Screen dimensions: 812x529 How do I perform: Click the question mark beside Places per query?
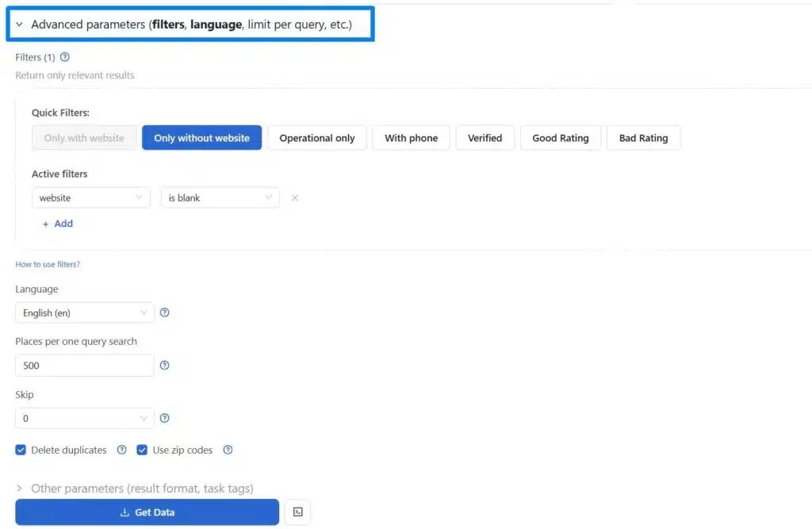(x=164, y=365)
